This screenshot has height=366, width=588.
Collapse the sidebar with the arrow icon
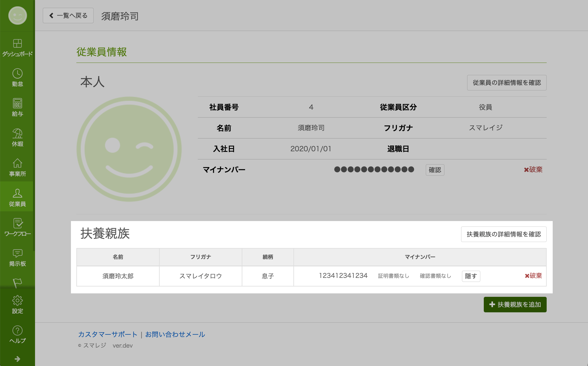[17, 358]
